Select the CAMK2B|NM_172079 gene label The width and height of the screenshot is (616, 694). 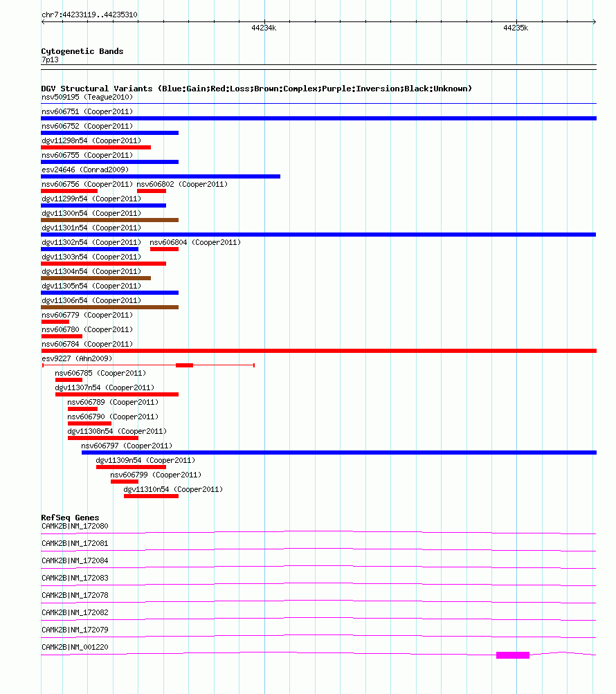click(75, 630)
